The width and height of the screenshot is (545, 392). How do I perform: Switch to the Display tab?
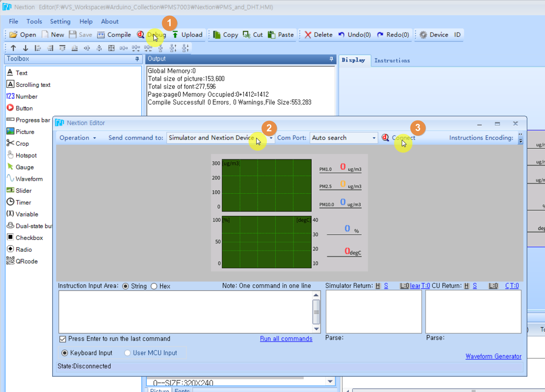[x=354, y=60]
